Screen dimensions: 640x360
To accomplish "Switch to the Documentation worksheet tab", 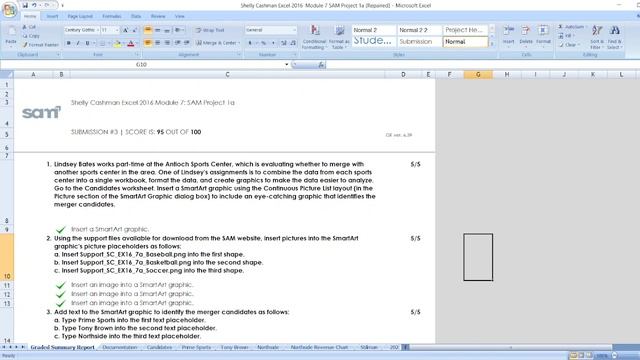I will 120,347.
